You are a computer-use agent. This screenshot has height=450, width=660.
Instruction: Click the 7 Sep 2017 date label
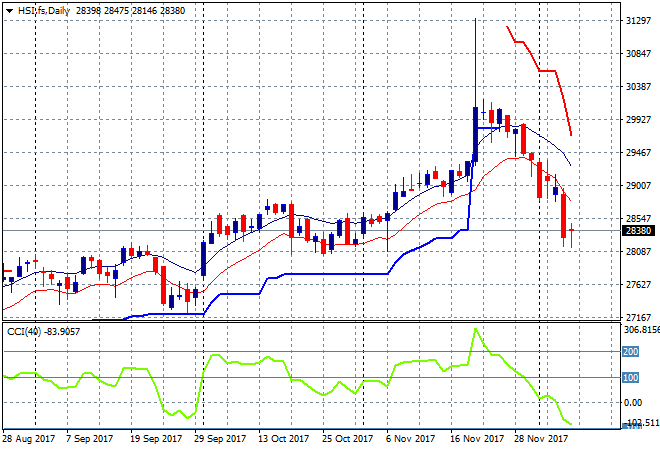(90, 439)
